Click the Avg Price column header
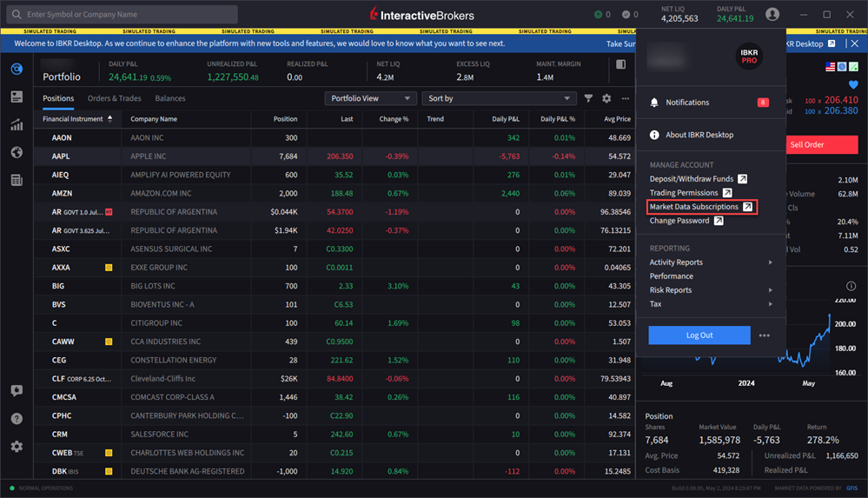This screenshot has width=868, height=498. coord(617,118)
